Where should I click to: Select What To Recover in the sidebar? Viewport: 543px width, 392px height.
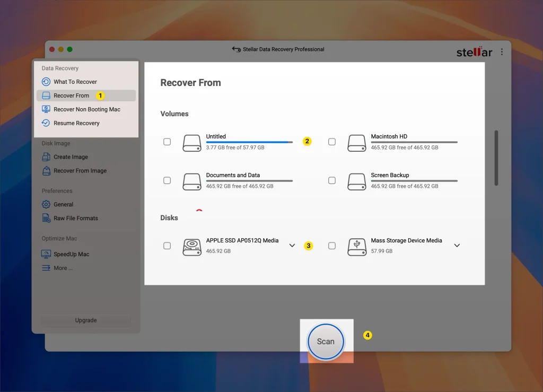tap(75, 82)
